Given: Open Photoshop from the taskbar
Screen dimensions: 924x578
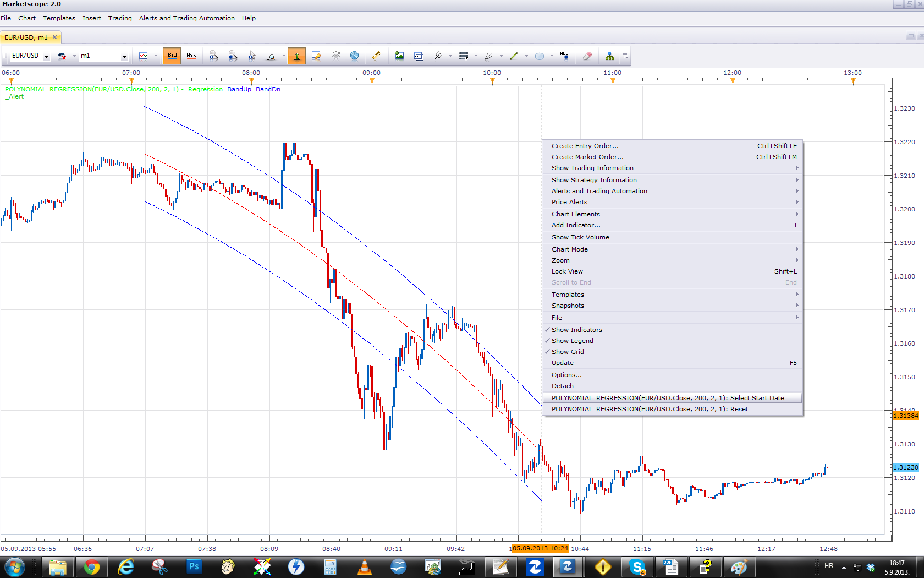Looking at the screenshot, I should pos(194,567).
